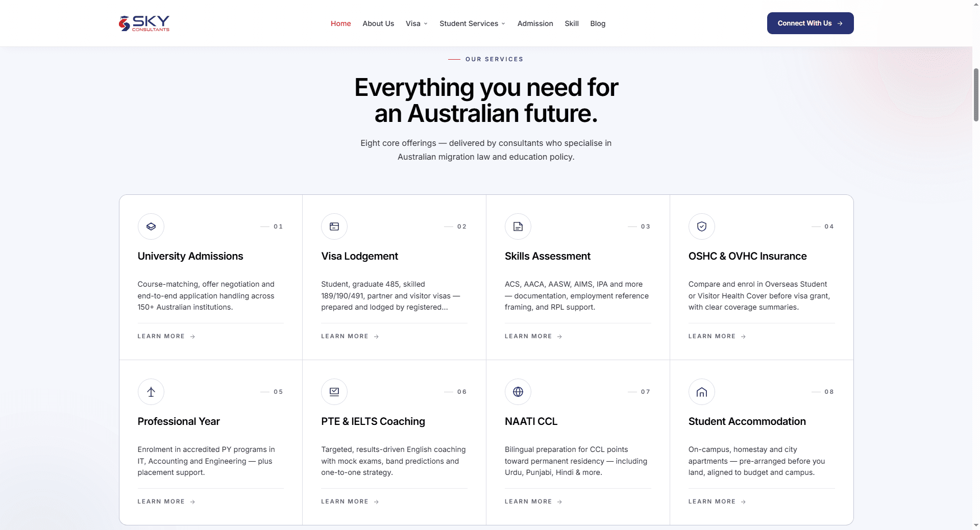The height and width of the screenshot is (530, 980).
Task: Go to the Admission nav item
Action: coord(535,23)
